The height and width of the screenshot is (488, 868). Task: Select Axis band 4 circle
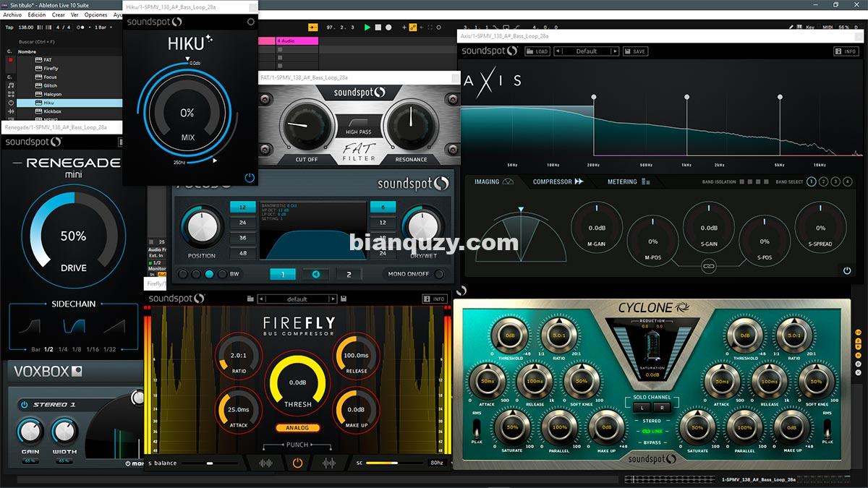847,181
